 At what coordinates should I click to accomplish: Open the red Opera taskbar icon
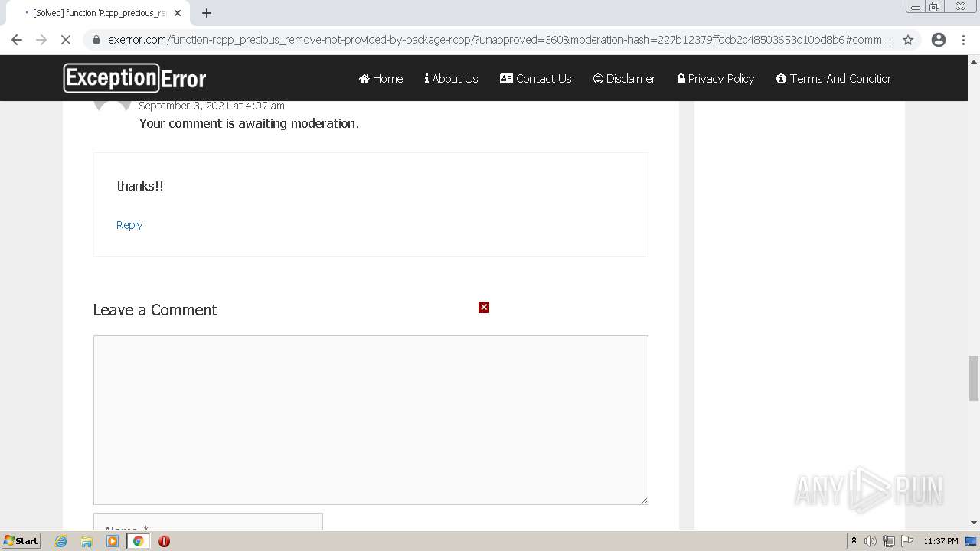164,541
